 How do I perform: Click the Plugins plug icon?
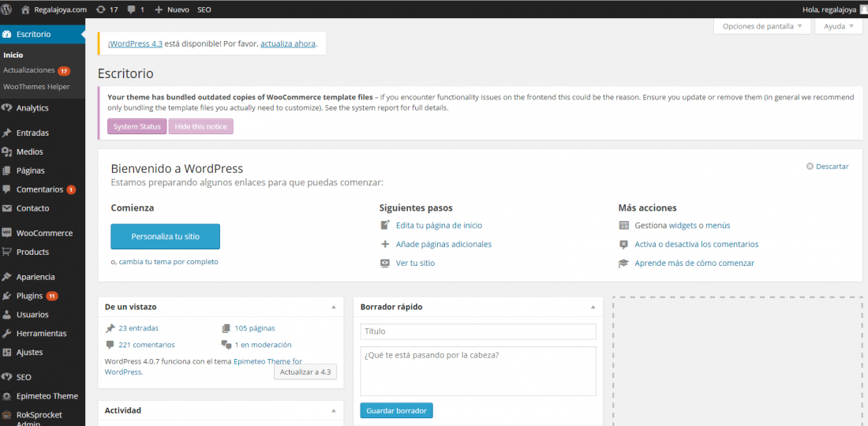click(6, 295)
